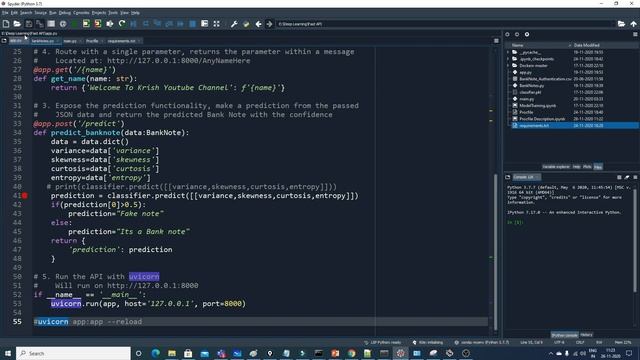This screenshot has height=360, width=640.
Task: Create a new file from the toolbar
Action: click(x=6, y=24)
